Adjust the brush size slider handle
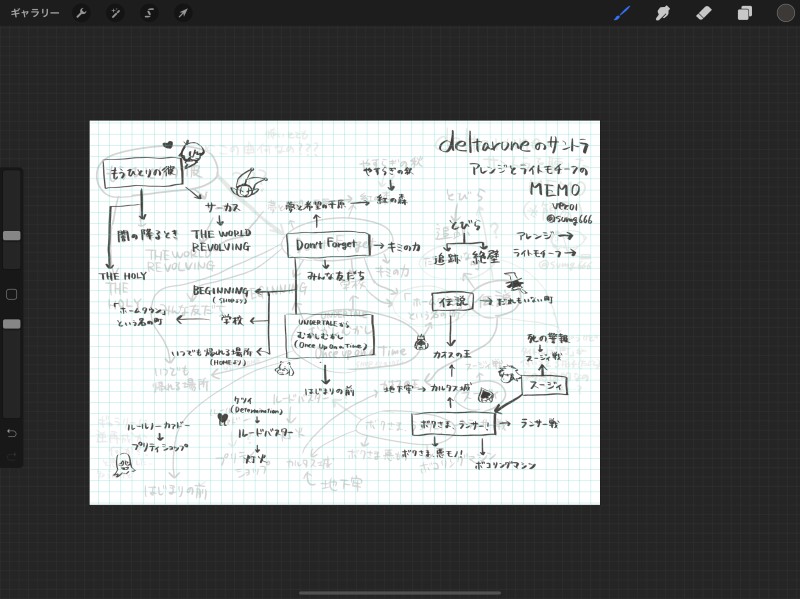This screenshot has width=800, height=599. [12, 236]
